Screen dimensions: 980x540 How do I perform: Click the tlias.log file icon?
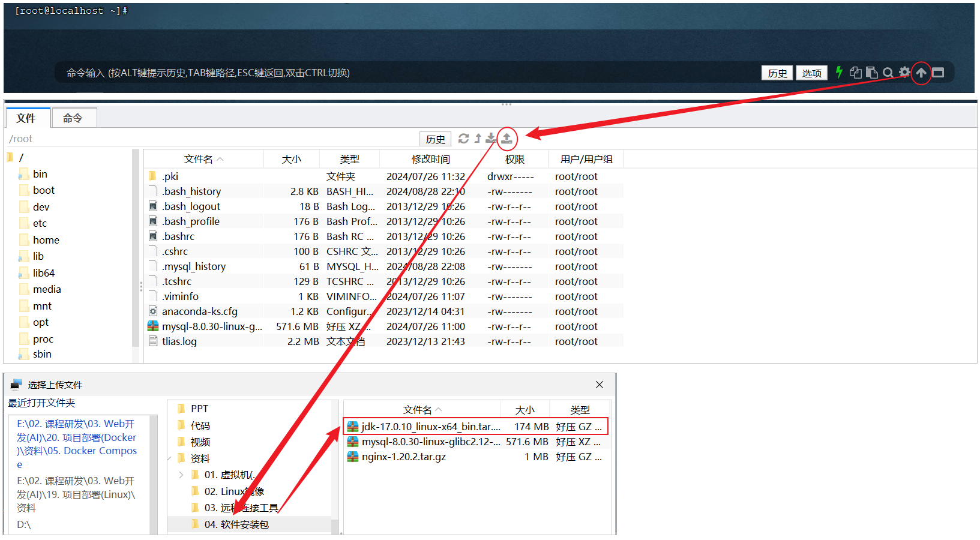coord(153,341)
